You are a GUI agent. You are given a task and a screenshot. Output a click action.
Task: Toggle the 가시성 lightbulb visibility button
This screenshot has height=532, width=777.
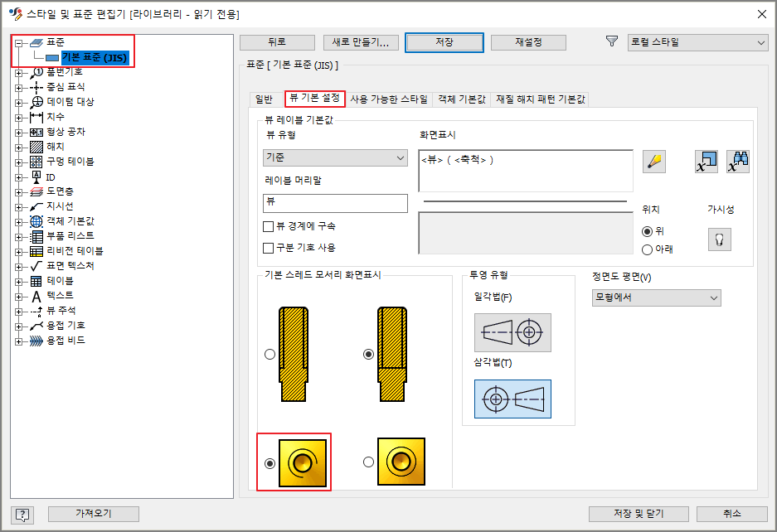[720, 239]
